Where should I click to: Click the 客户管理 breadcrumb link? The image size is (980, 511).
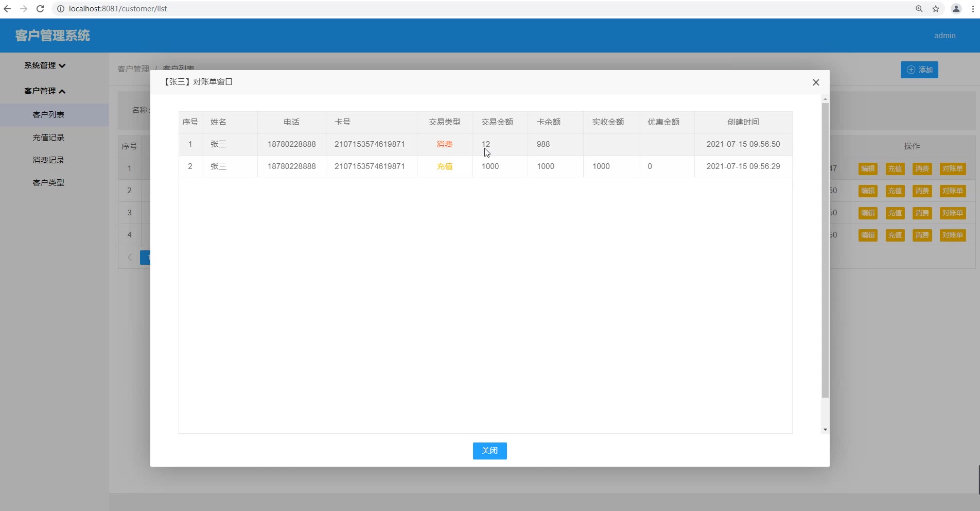click(x=133, y=69)
